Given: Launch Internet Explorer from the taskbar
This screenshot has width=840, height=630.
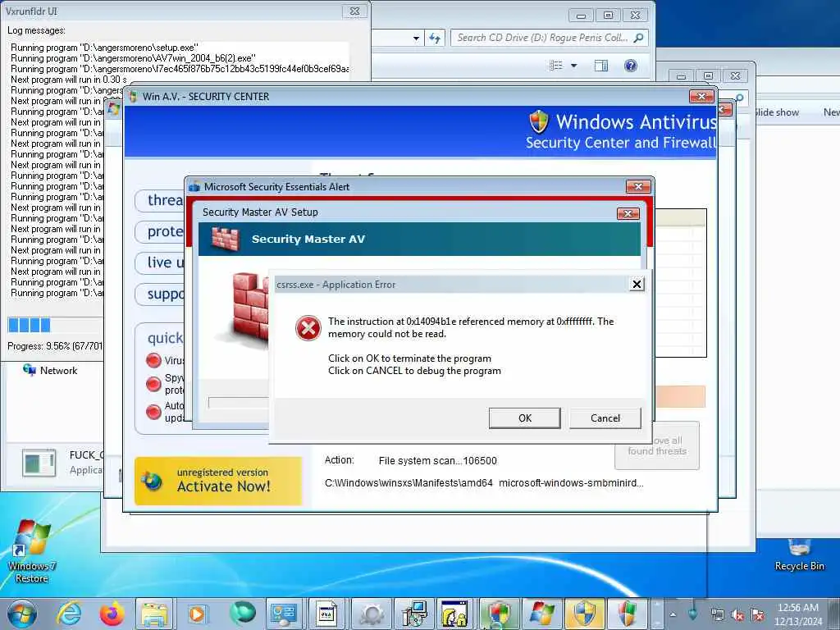Looking at the screenshot, I should tap(69, 614).
